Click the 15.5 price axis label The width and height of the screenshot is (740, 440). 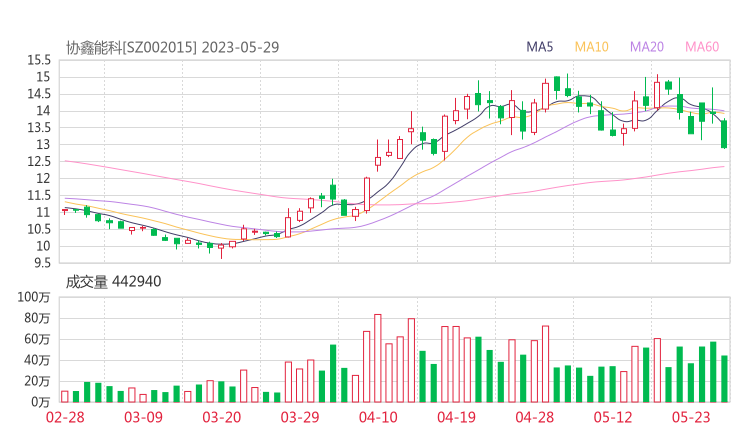[x=39, y=60]
